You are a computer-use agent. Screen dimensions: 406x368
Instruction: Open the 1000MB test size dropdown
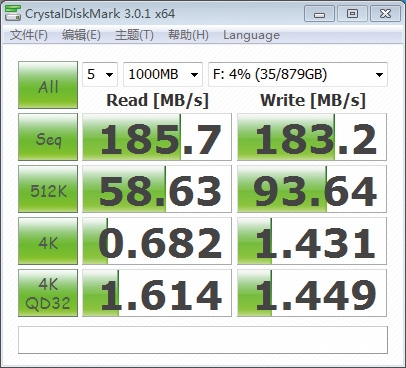pos(163,74)
